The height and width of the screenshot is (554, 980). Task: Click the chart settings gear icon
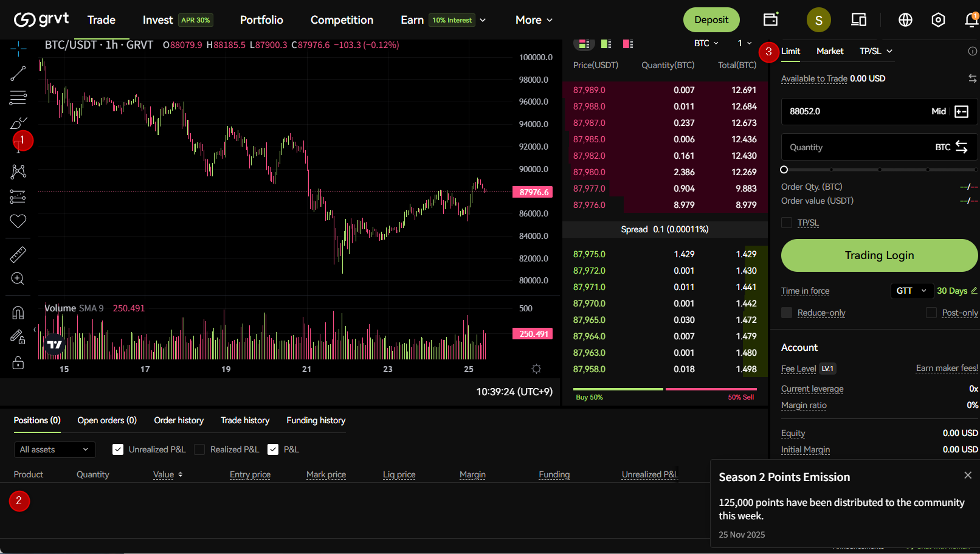pos(536,369)
